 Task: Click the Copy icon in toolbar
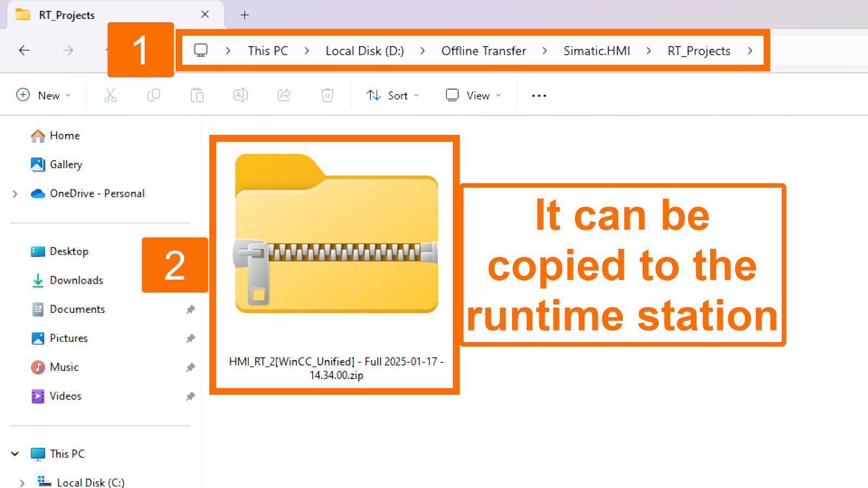click(154, 95)
